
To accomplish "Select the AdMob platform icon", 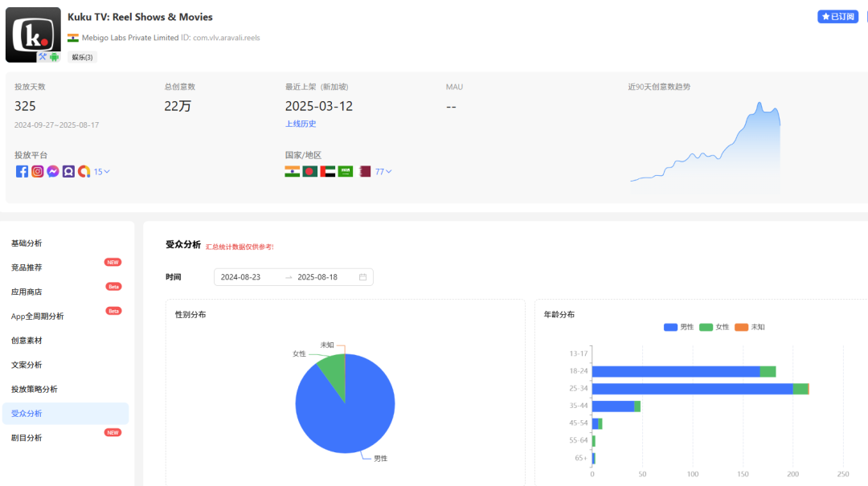I will tap(84, 172).
